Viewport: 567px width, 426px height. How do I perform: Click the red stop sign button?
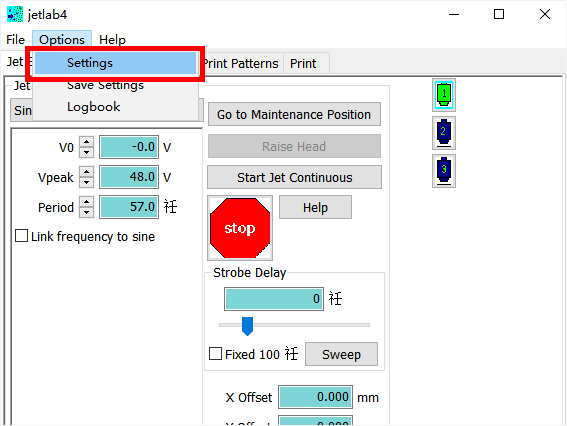click(x=240, y=228)
